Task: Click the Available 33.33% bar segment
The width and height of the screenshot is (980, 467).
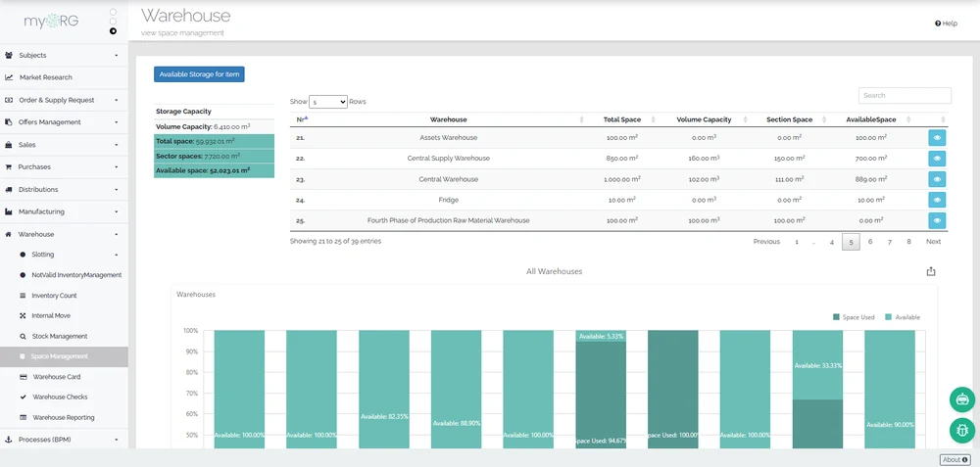Action: pos(817,365)
